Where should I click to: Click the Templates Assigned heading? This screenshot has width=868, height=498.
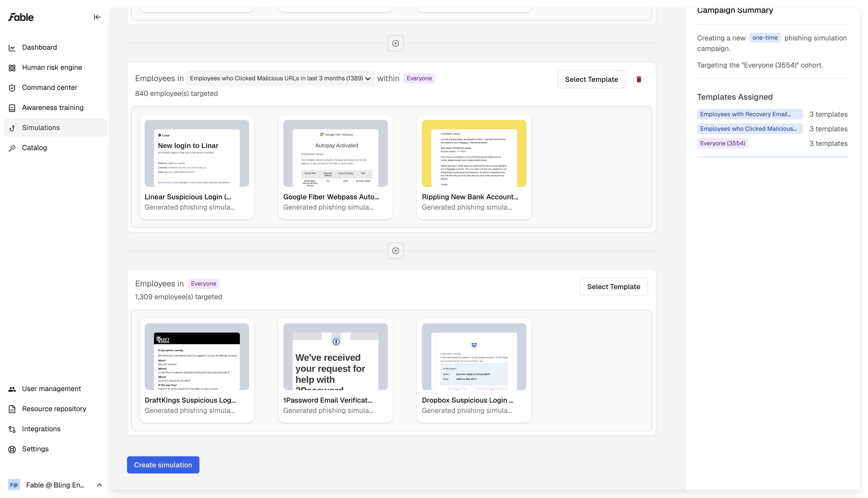point(735,97)
